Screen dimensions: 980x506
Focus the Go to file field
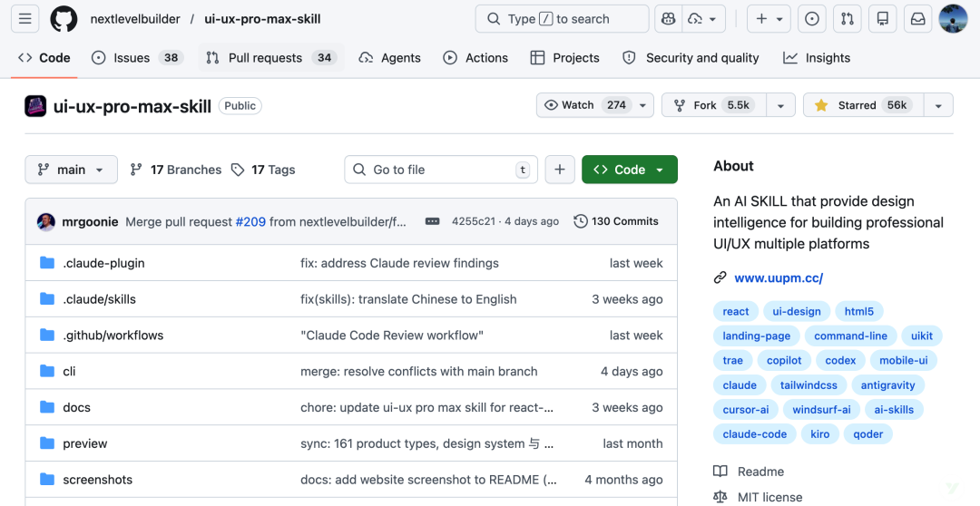tap(441, 170)
